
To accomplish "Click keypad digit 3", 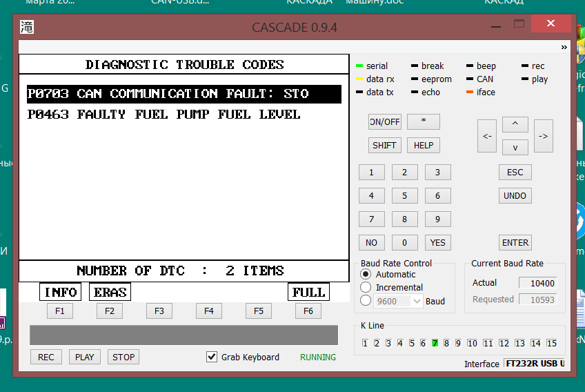I will tap(438, 172).
